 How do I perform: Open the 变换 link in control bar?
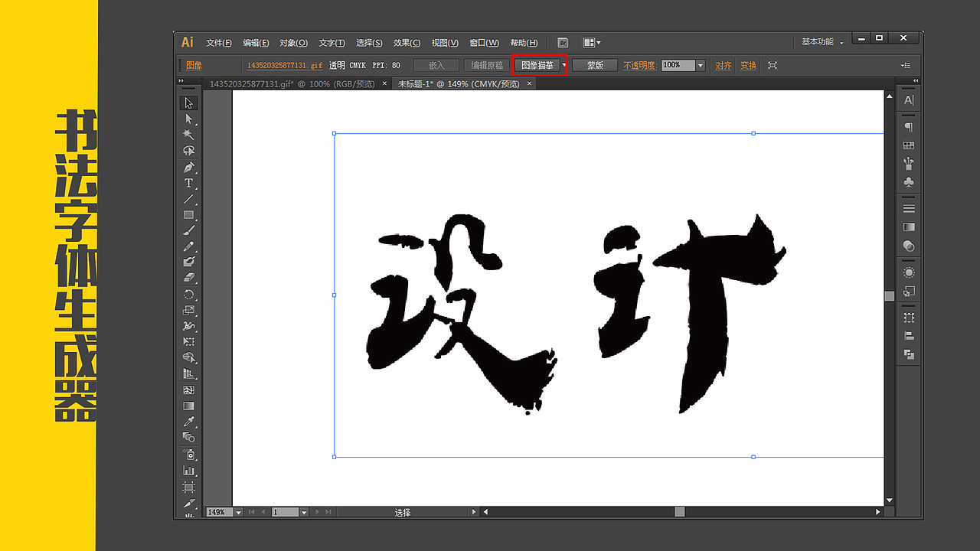pos(748,66)
